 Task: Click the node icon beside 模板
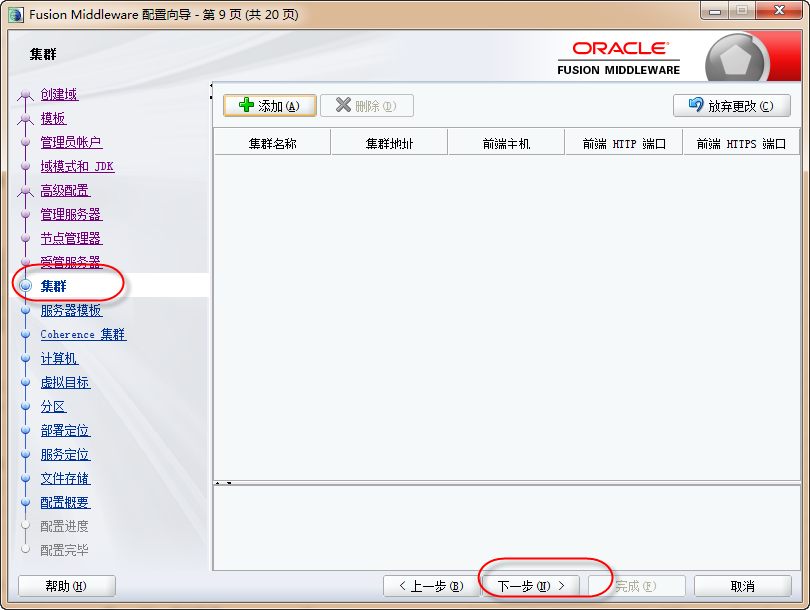pyautogui.click(x=25, y=118)
